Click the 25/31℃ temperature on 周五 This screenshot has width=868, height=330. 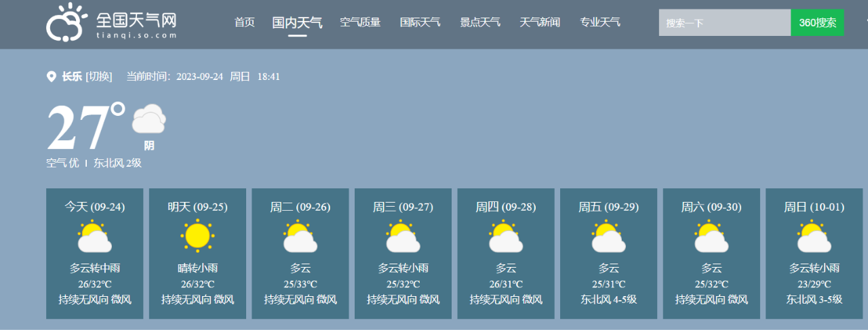click(x=609, y=285)
